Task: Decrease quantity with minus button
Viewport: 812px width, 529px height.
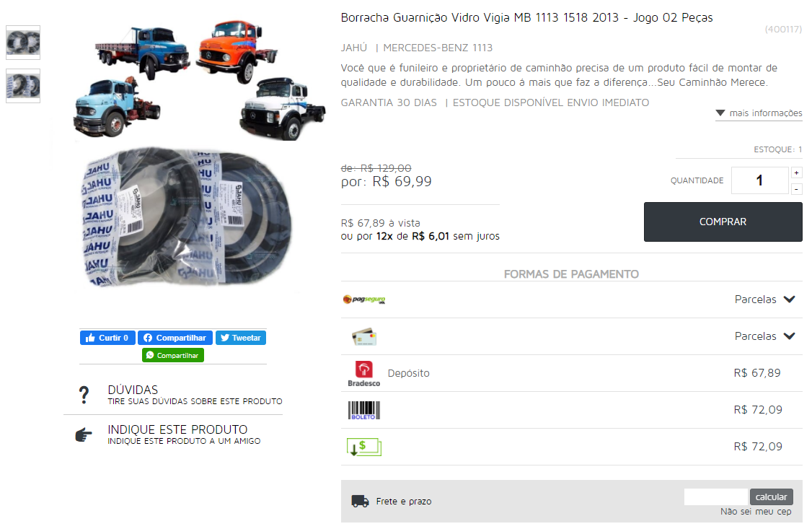Action: coord(796,189)
